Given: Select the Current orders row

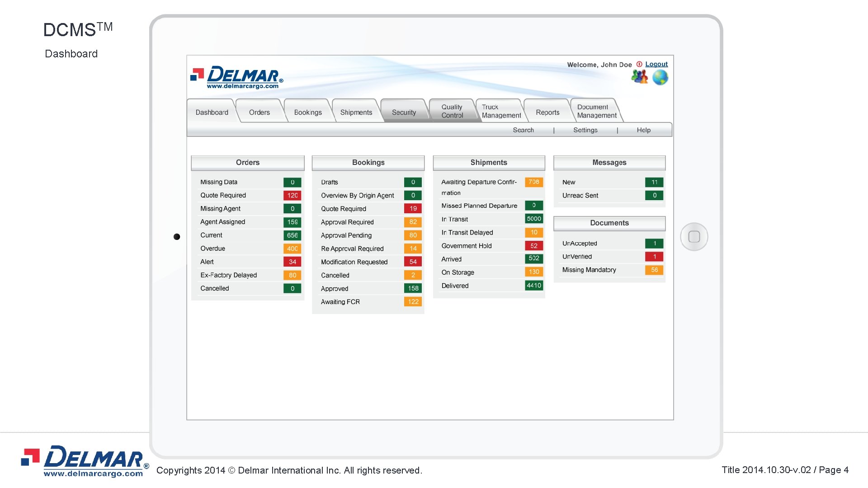Looking at the screenshot, I should 250,235.
